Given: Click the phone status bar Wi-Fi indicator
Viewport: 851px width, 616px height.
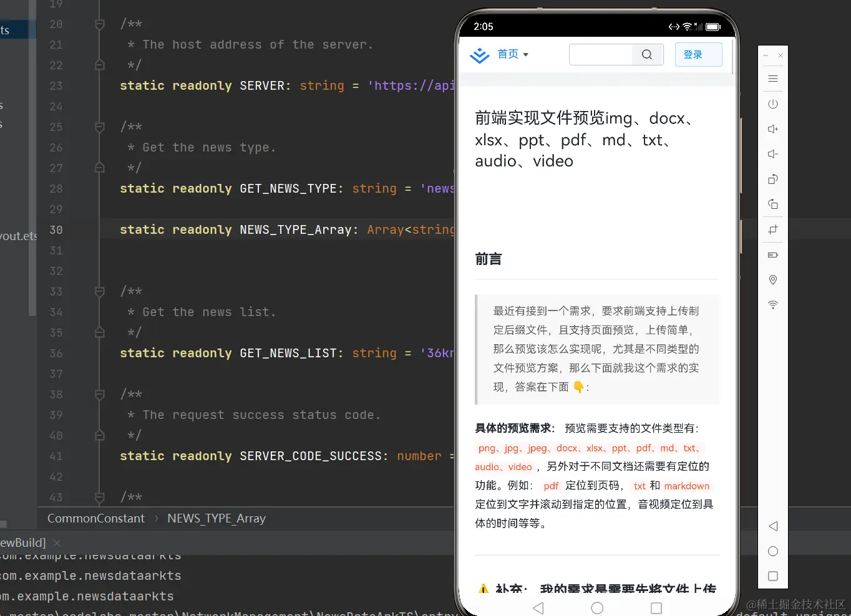Looking at the screenshot, I should click(687, 27).
